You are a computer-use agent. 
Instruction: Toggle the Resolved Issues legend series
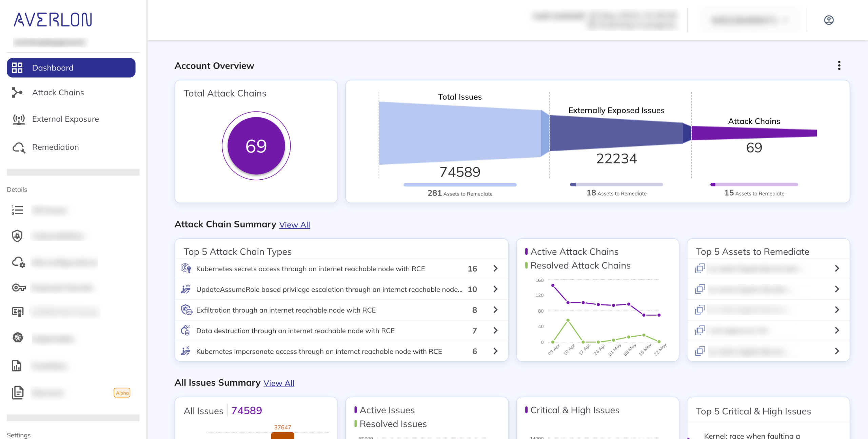pyautogui.click(x=393, y=424)
